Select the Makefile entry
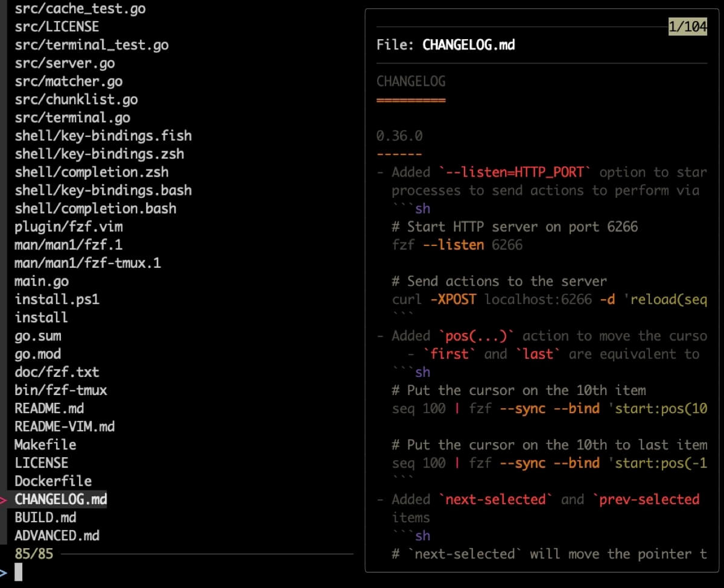 click(x=45, y=444)
